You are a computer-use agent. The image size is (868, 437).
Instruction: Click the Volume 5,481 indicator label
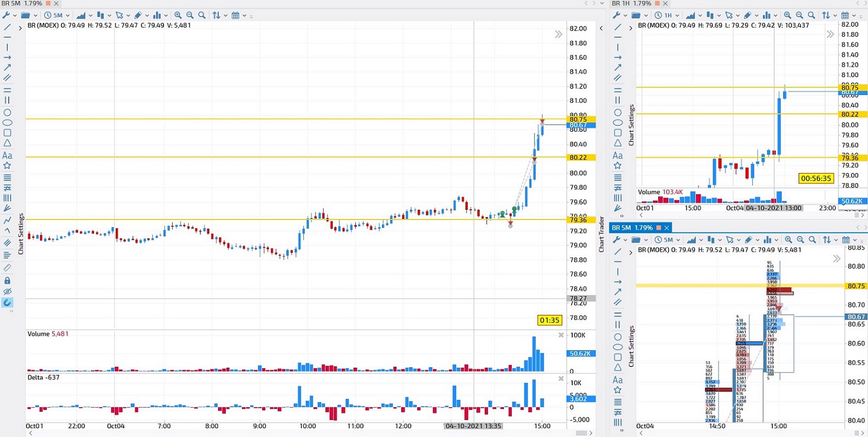(x=48, y=334)
